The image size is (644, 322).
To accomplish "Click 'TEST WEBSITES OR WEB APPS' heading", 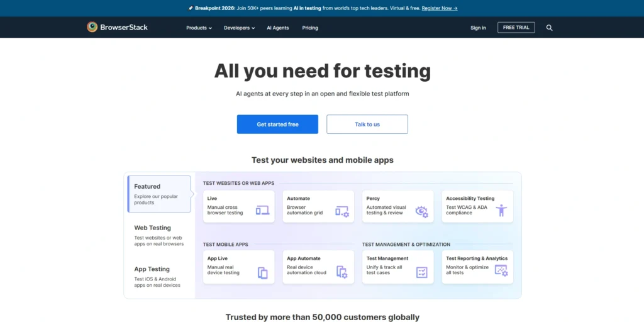I will [x=238, y=183].
